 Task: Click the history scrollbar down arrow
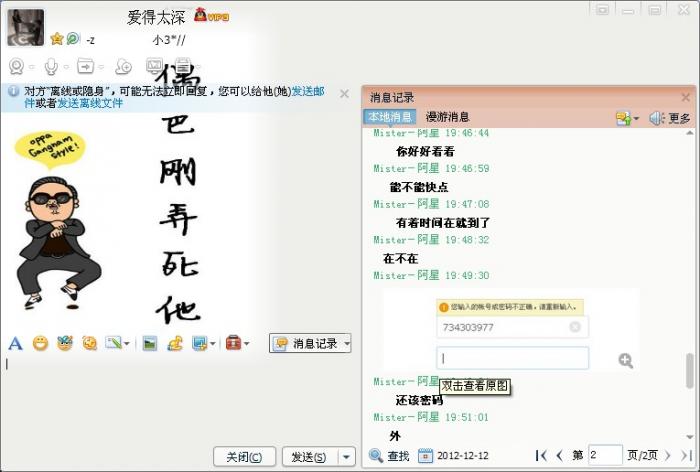[x=690, y=437]
